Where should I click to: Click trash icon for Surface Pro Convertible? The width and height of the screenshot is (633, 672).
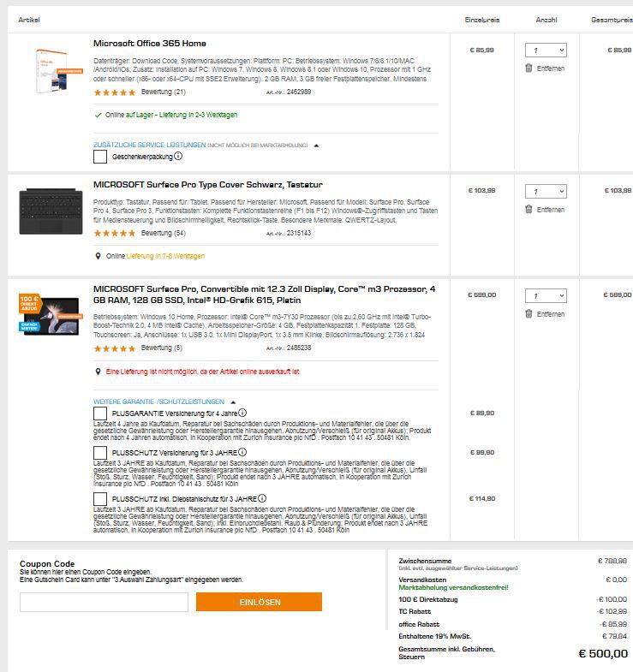(528, 313)
